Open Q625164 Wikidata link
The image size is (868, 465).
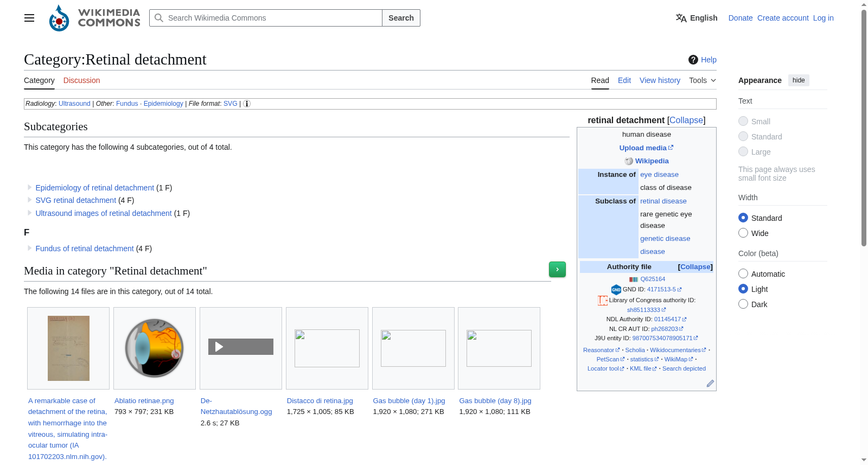click(x=653, y=279)
